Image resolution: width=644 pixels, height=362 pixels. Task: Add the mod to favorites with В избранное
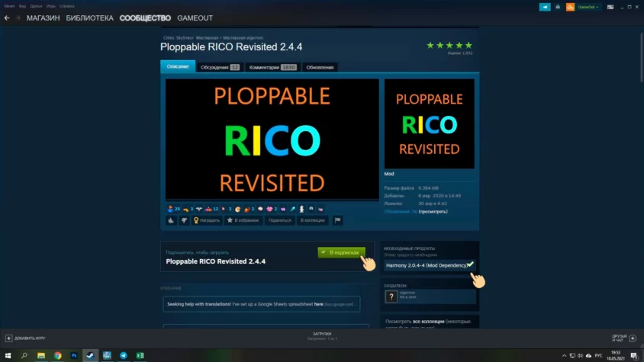243,220
